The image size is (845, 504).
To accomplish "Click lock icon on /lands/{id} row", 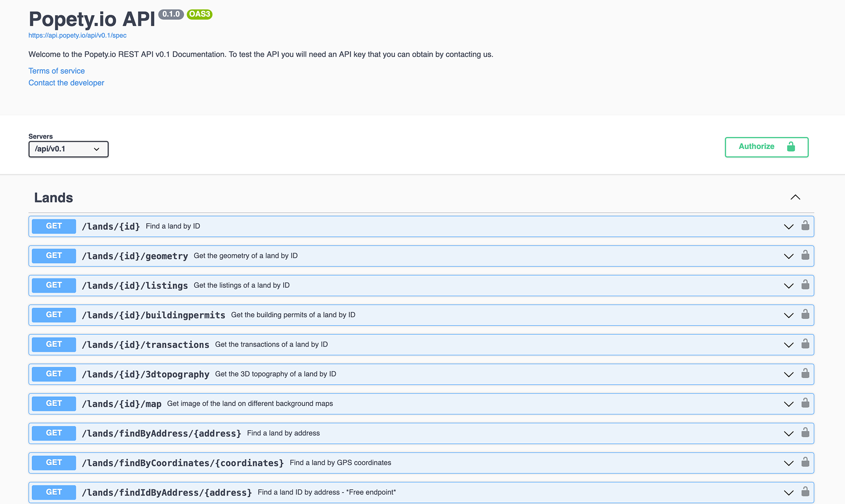I will 805,225.
